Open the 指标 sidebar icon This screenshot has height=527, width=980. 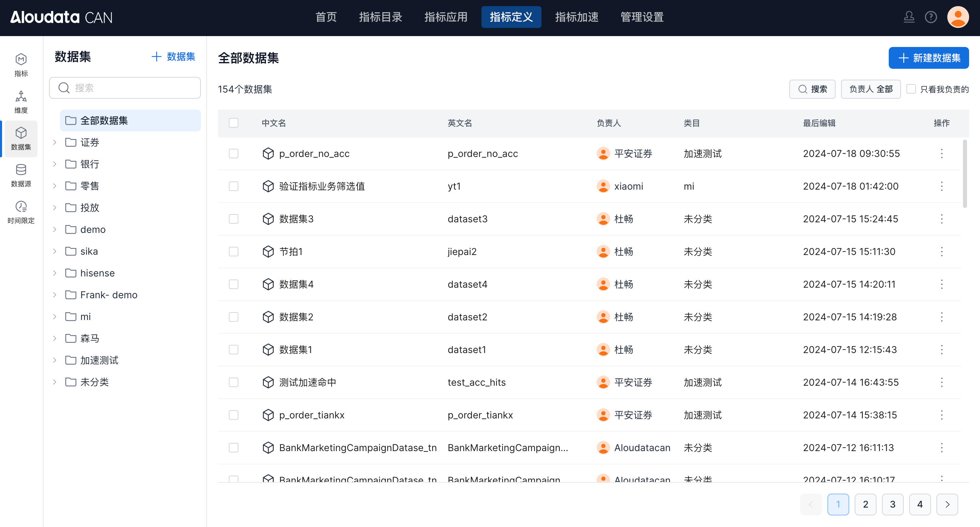pyautogui.click(x=21, y=65)
